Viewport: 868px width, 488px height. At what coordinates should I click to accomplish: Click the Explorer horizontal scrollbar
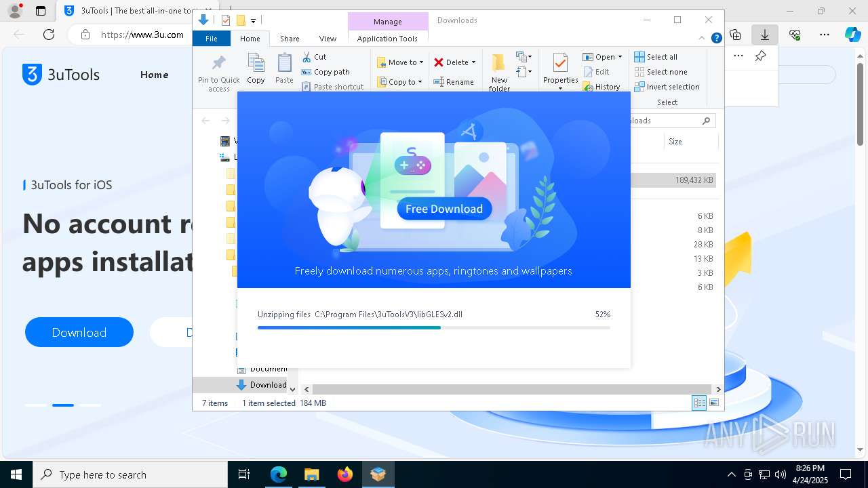512,389
